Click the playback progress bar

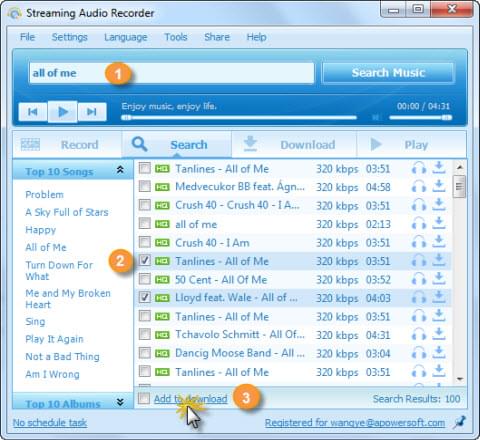(x=239, y=117)
